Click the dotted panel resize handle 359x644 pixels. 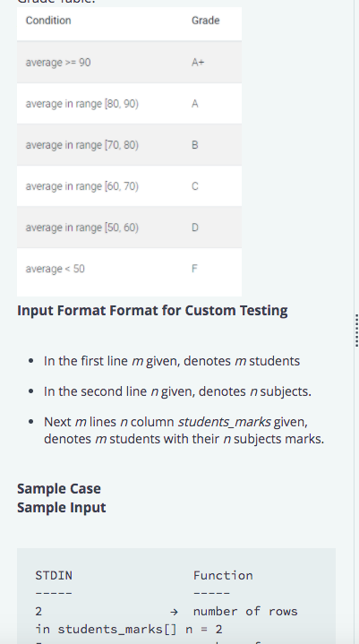click(356, 331)
